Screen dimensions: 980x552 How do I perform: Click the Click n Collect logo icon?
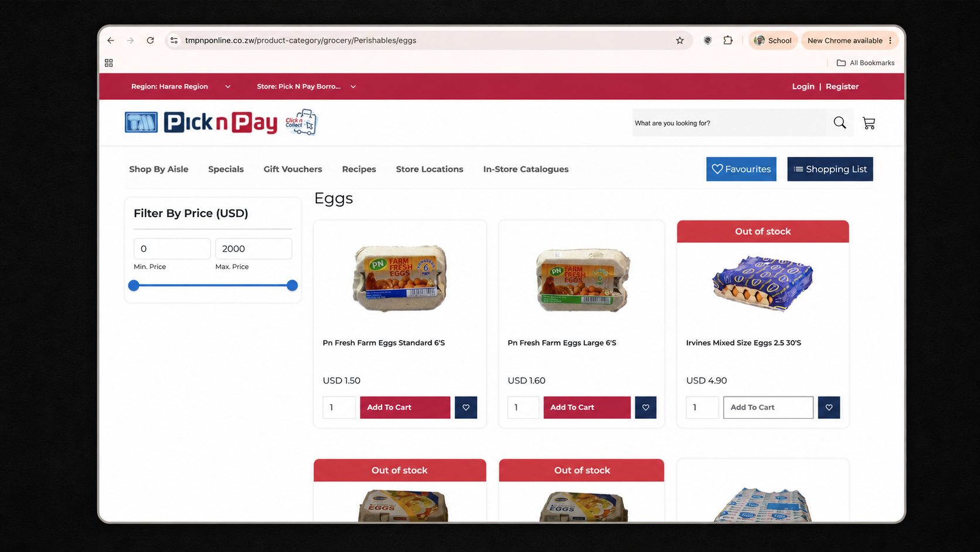click(x=301, y=122)
